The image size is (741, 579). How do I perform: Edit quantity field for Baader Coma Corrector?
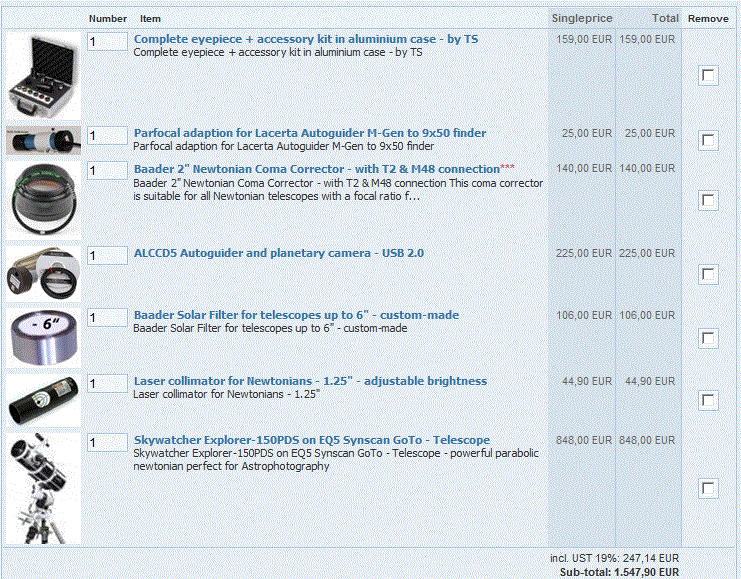(107, 171)
